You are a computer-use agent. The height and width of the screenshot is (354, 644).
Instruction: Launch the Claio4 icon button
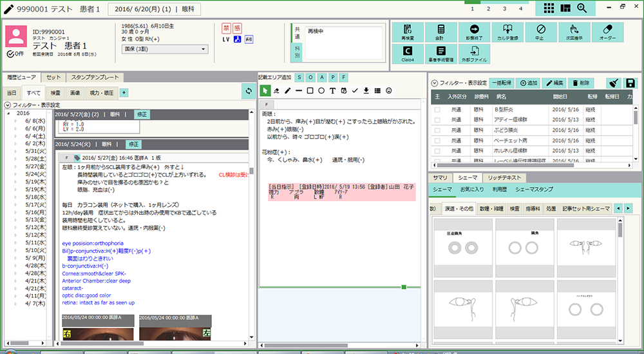pyautogui.click(x=408, y=54)
